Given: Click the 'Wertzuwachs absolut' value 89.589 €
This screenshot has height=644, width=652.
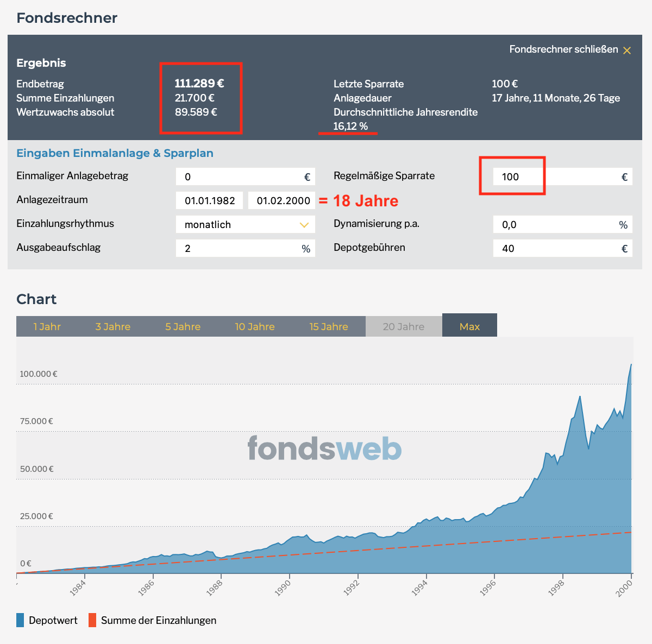Looking at the screenshot, I should pyautogui.click(x=196, y=112).
